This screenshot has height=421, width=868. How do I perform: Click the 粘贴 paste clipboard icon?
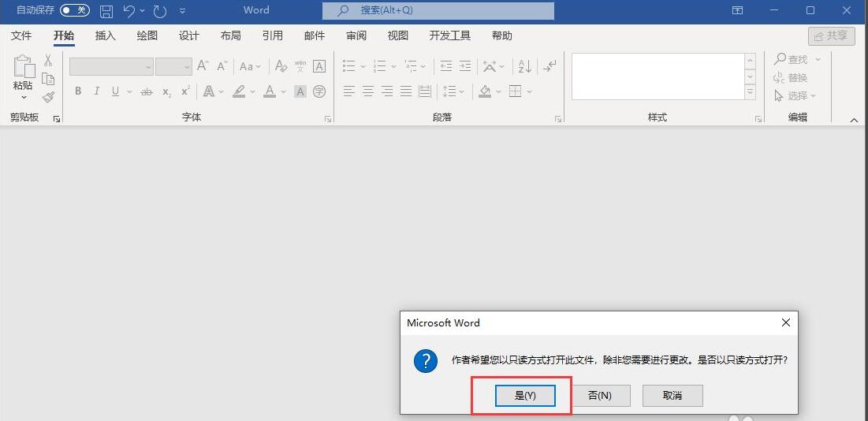[24, 67]
